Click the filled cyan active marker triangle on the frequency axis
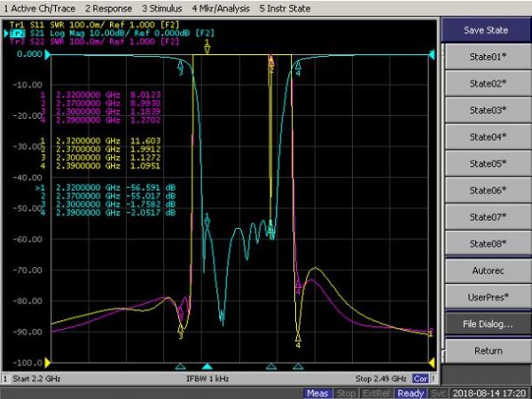This screenshot has height=399, width=532. [207, 366]
